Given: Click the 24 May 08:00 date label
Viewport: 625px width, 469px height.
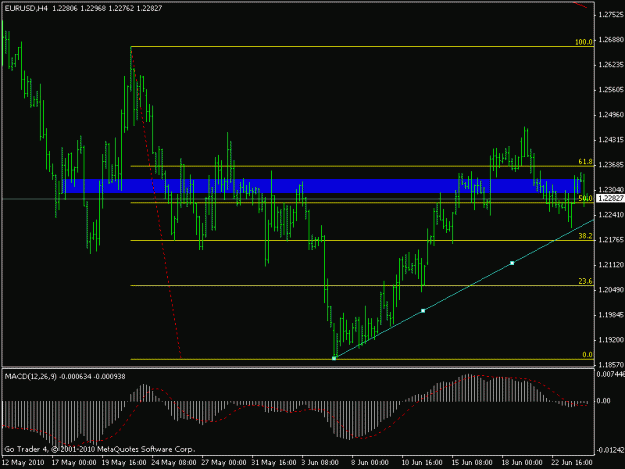Looking at the screenshot, I should (x=174, y=463).
